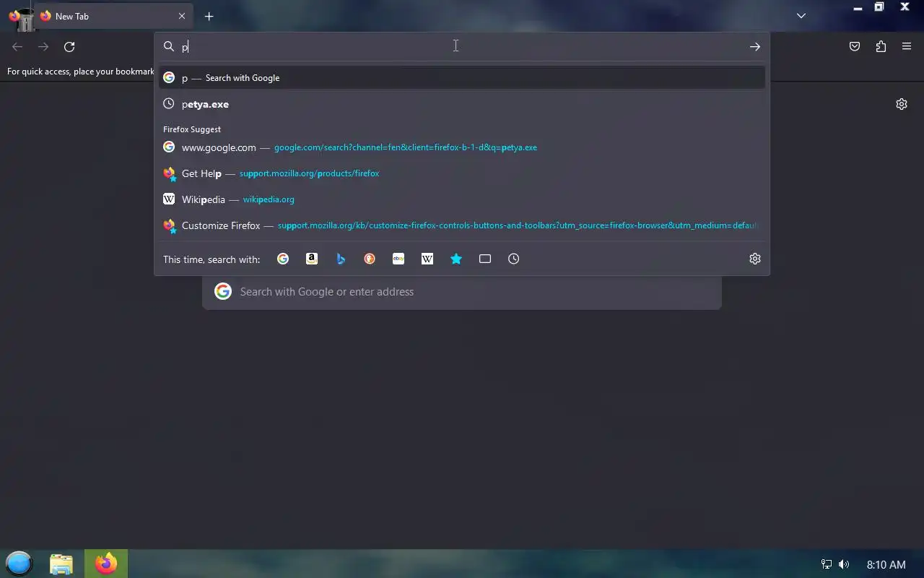Image resolution: width=924 pixels, height=578 pixels.
Task: Search this time with Bing
Action: (341, 259)
